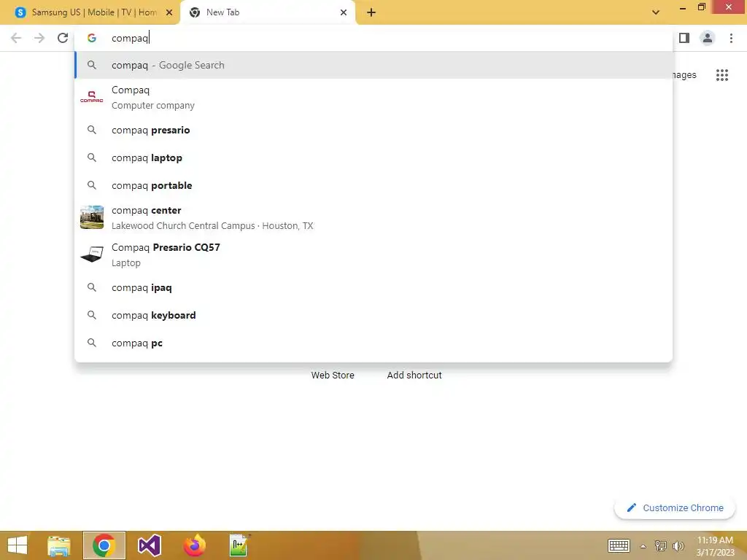Select the compaq pc suggestion
The width and height of the screenshot is (747, 560).
(373, 343)
